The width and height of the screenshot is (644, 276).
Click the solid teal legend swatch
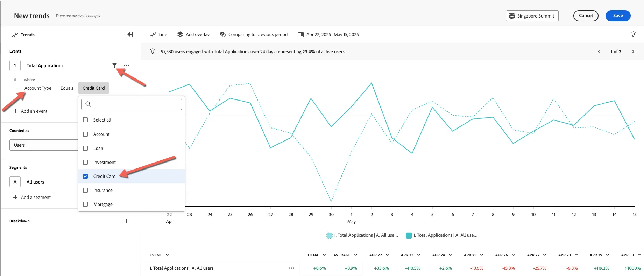[x=409, y=235]
